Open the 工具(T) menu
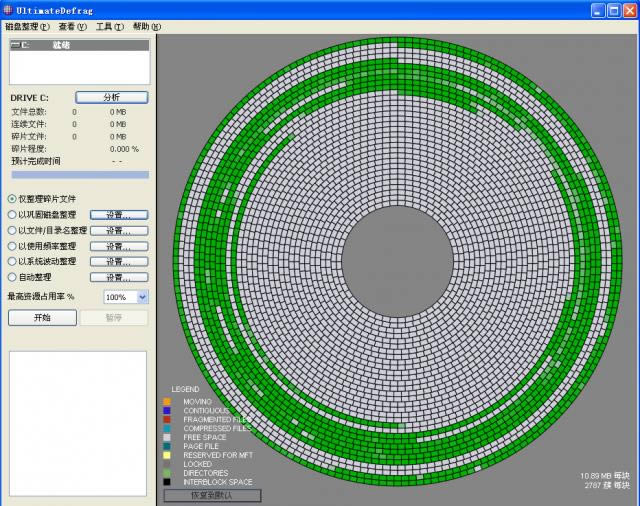The height and width of the screenshot is (506, 640). (110, 27)
